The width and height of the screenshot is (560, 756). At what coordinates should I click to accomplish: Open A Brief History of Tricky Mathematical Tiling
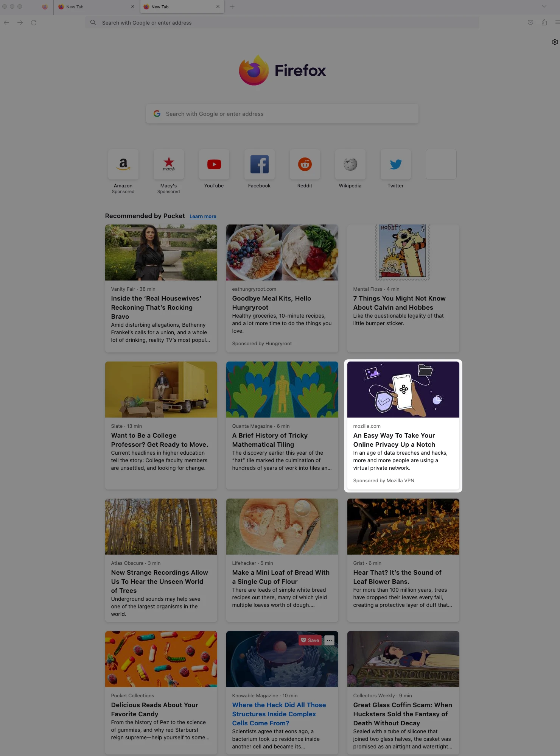(x=270, y=440)
